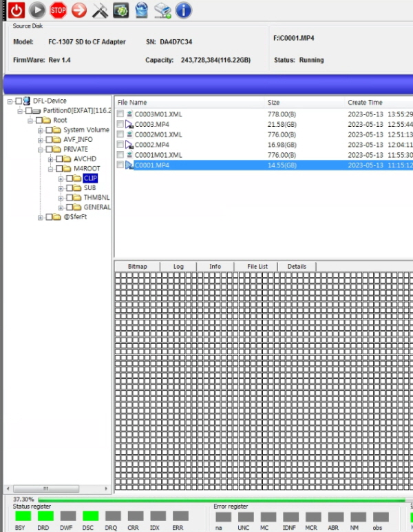This screenshot has width=413, height=532.
Task: Click the Create Time column header
Action: (x=365, y=103)
